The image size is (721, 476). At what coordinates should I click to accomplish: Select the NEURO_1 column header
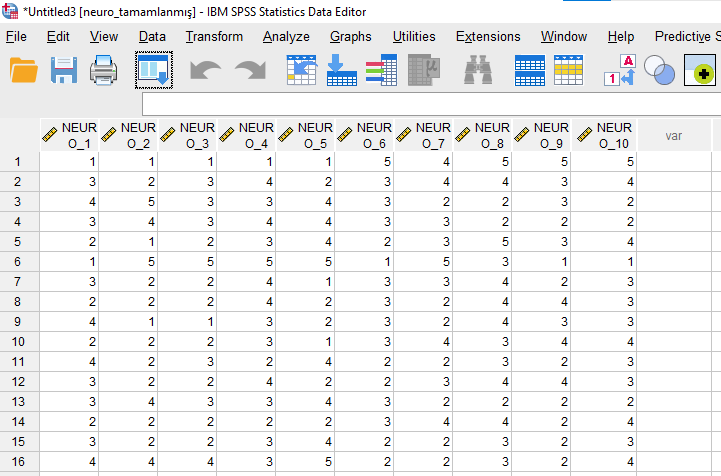click(69, 135)
